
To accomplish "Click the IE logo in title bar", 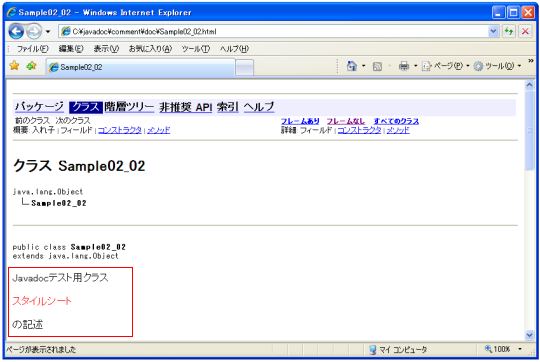I will (x=11, y=13).
